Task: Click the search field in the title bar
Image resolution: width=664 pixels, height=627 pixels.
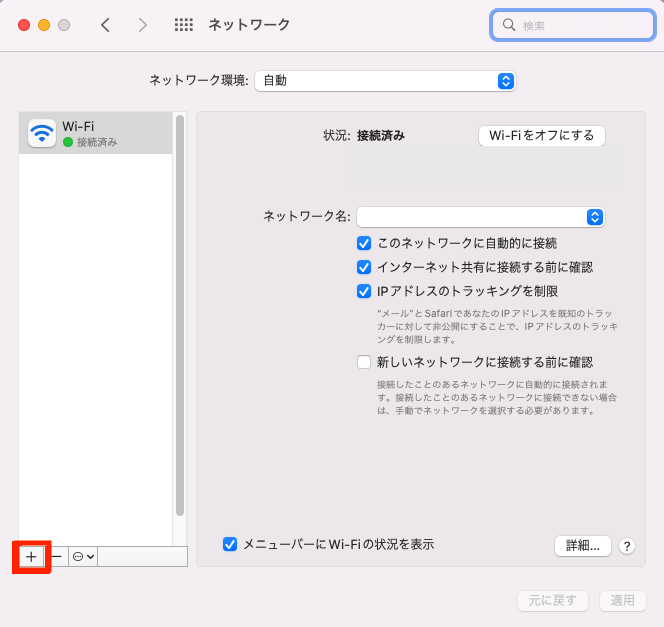Action: 573,25
